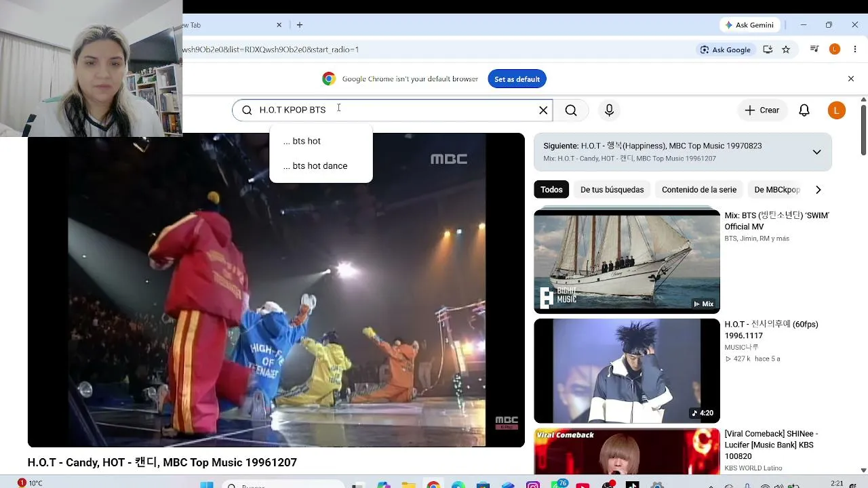868x488 pixels.
Task: Click the page scrollbar up arrow
Action: (x=863, y=100)
